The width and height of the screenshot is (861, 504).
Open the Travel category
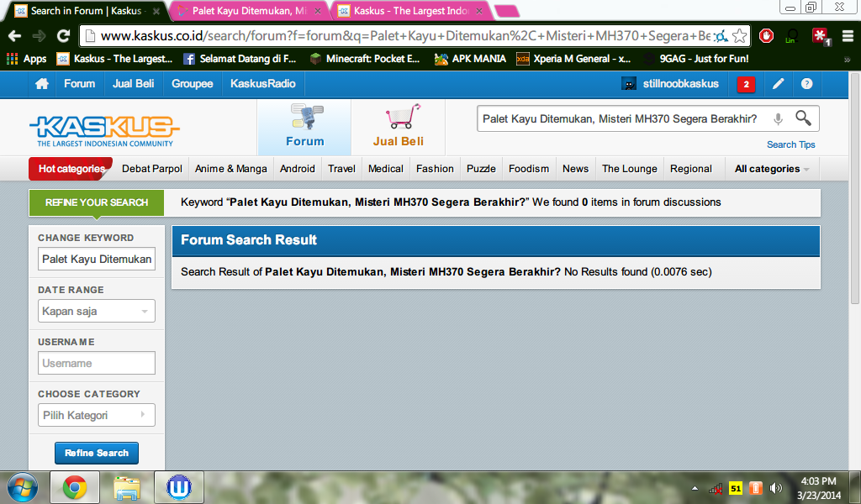pyautogui.click(x=341, y=169)
